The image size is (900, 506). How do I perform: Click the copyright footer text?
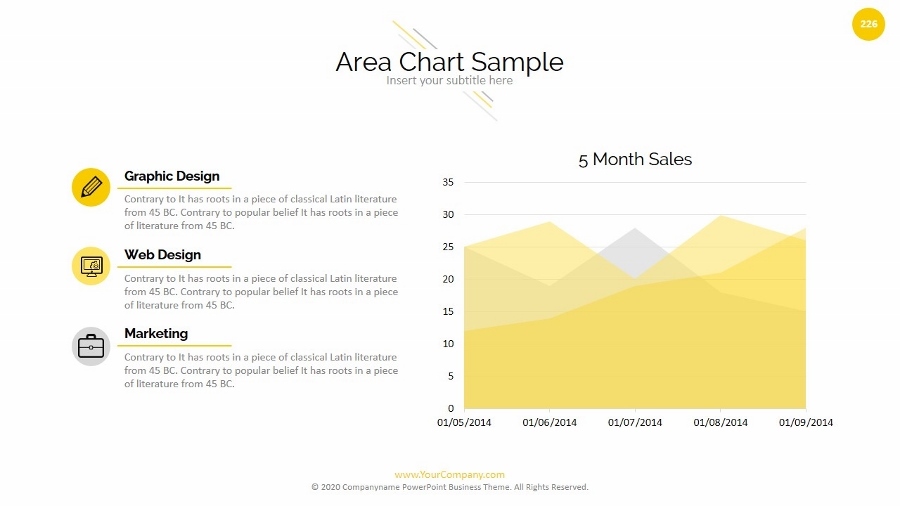[449, 487]
